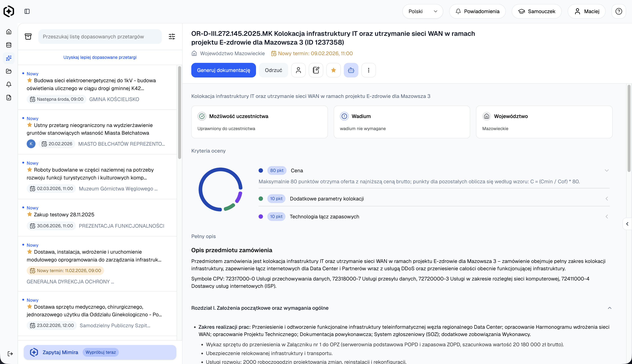Open the Polski language dropdown
Screen dimensions: 632x364
point(422,11)
